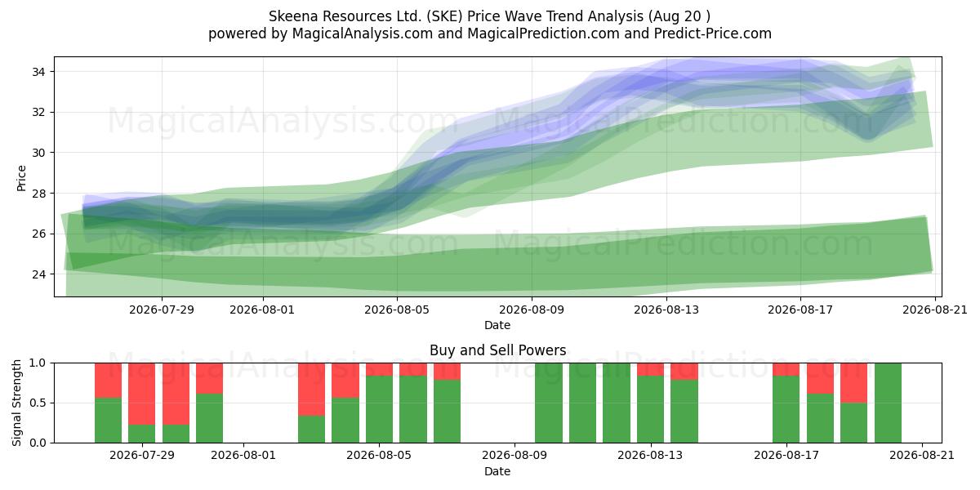
Task: Click the 2026-08-13 date tick on the price chart
Action: [667, 310]
